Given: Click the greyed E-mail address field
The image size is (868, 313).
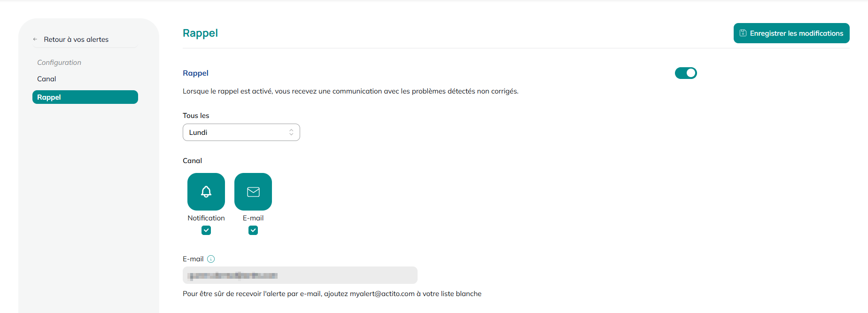Looking at the screenshot, I should pyautogui.click(x=300, y=275).
